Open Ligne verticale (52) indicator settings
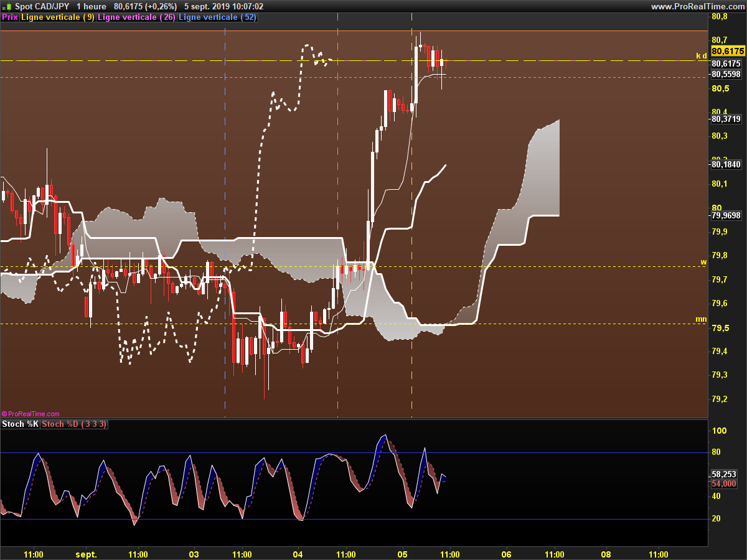 click(217, 17)
